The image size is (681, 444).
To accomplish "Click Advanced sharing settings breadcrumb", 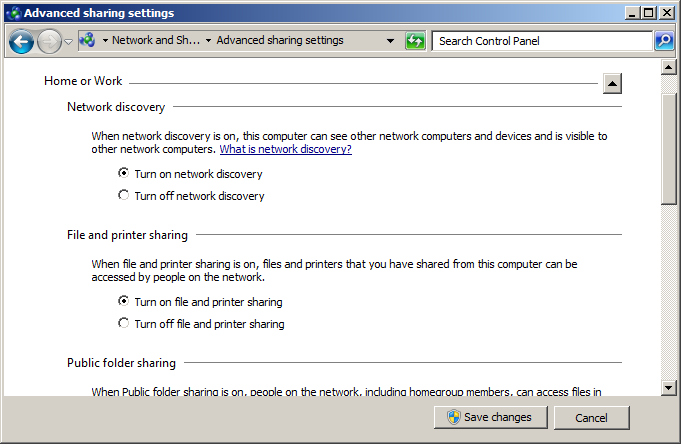I will (280, 40).
